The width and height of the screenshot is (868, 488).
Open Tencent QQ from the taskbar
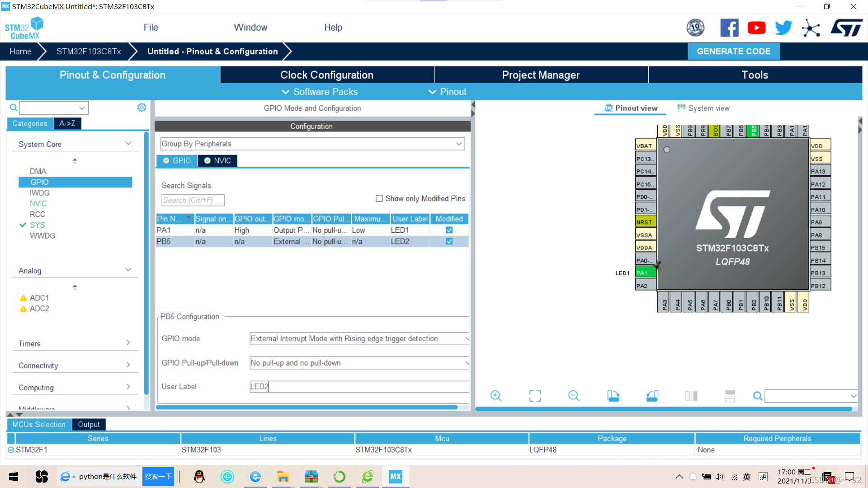(199, 476)
